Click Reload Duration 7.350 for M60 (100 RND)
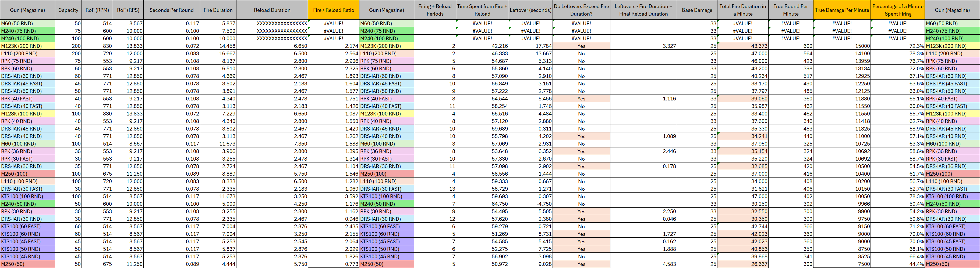This screenshot has width=980, height=268. click(x=272, y=144)
